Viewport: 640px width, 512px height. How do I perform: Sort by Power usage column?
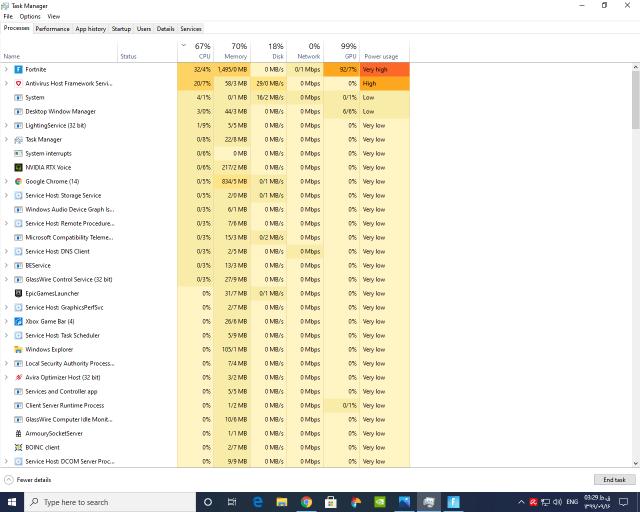point(384,51)
